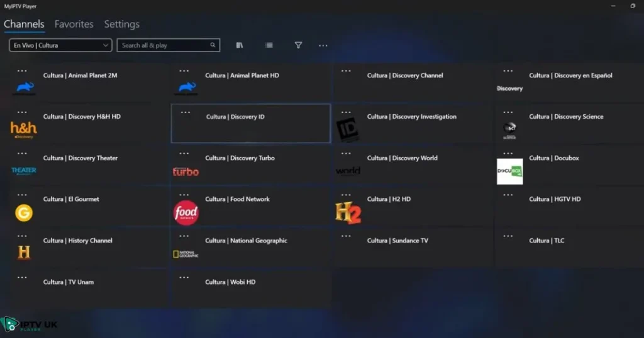The width and height of the screenshot is (644, 338).
Task: Click the search magnifier icon
Action: tap(213, 45)
